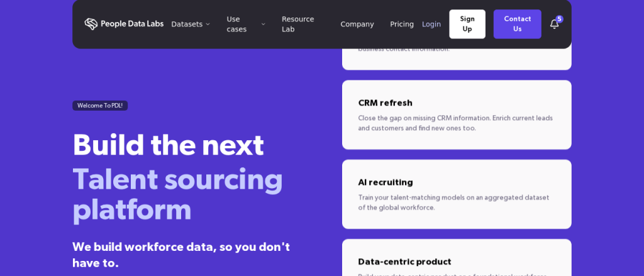Open the Data-centric product card
Screen dimensions: 644x276
click(x=457, y=258)
